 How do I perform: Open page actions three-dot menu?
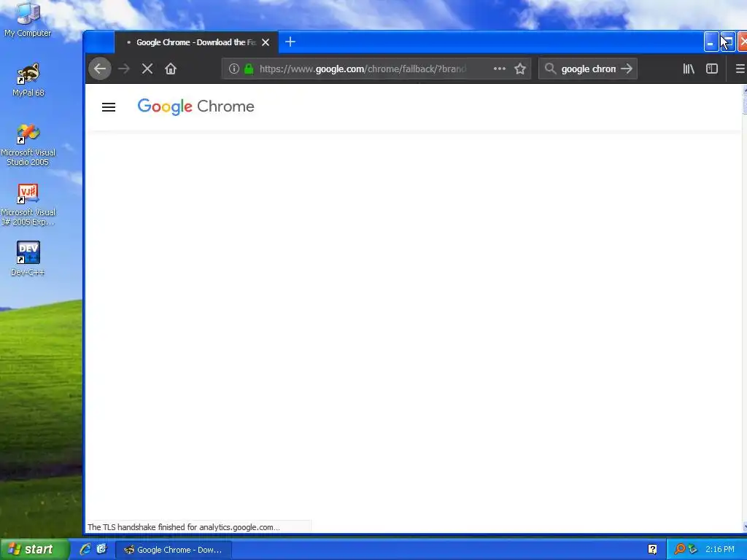pyautogui.click(x=499, y=69)
